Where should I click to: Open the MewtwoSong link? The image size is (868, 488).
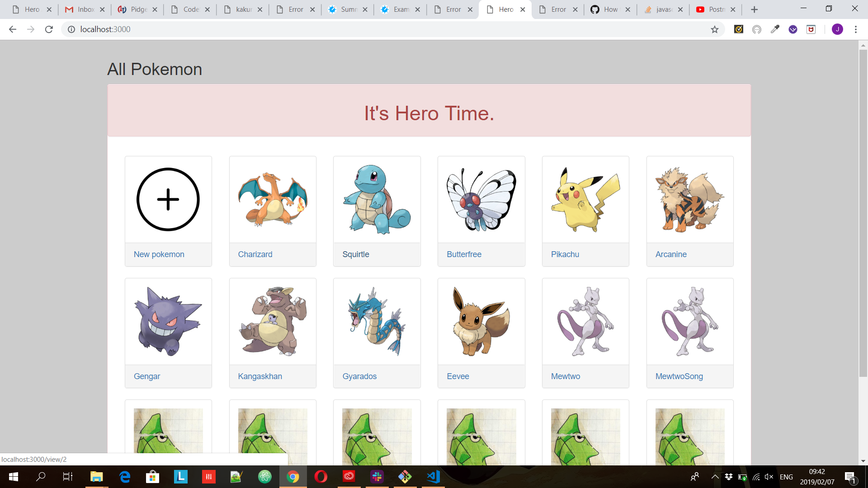point(679,376)
